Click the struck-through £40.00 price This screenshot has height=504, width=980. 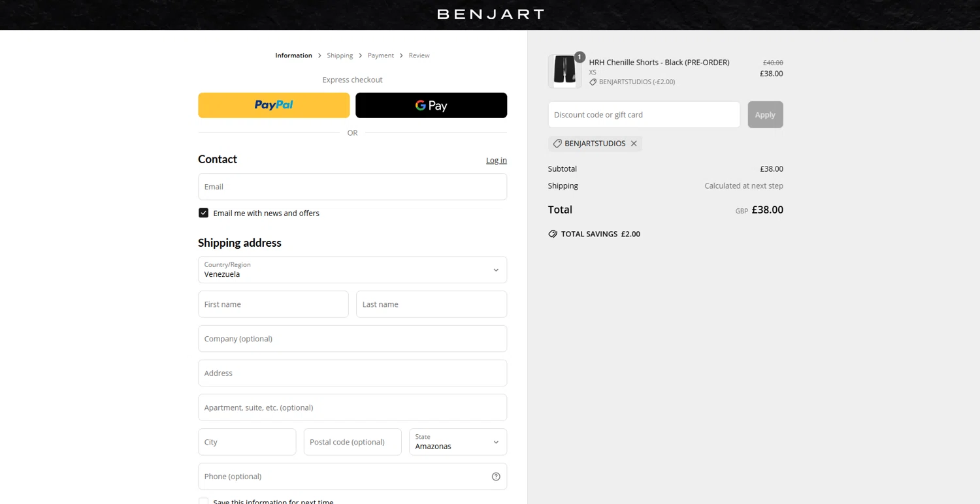pyautogui.click(x=773, y=63)
